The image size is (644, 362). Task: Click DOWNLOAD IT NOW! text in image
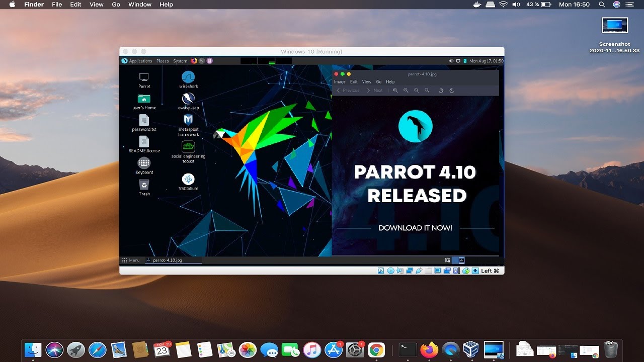tap(415, 228)
